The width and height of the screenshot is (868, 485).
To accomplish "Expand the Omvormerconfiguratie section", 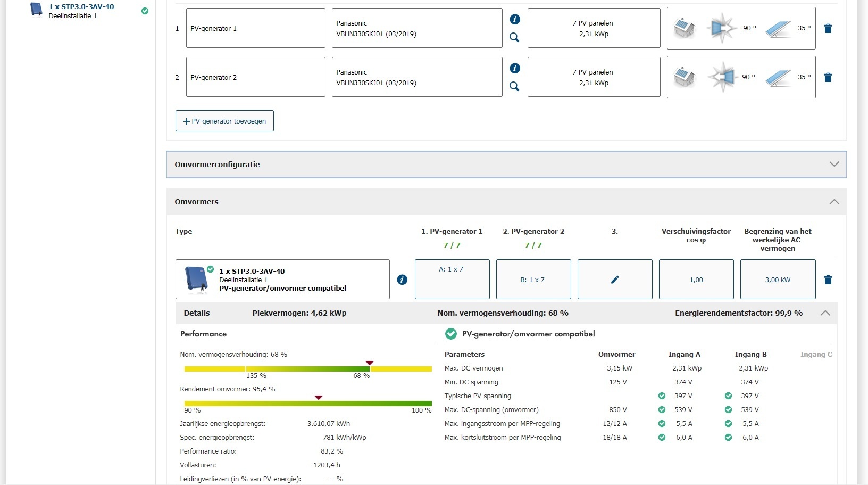I will tap(834, 165).
